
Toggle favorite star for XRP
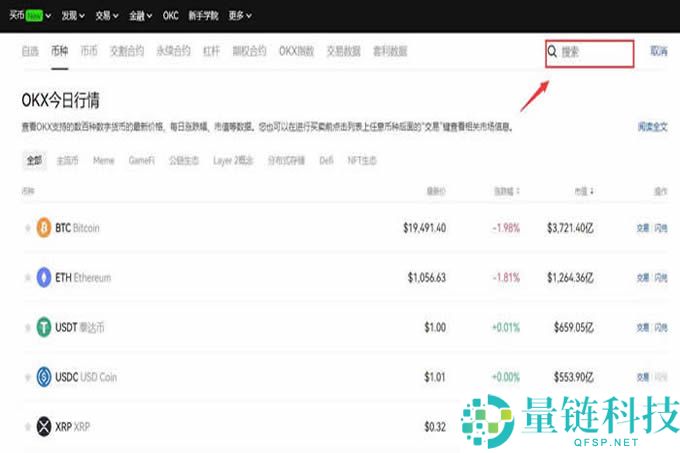pos(28,427)
